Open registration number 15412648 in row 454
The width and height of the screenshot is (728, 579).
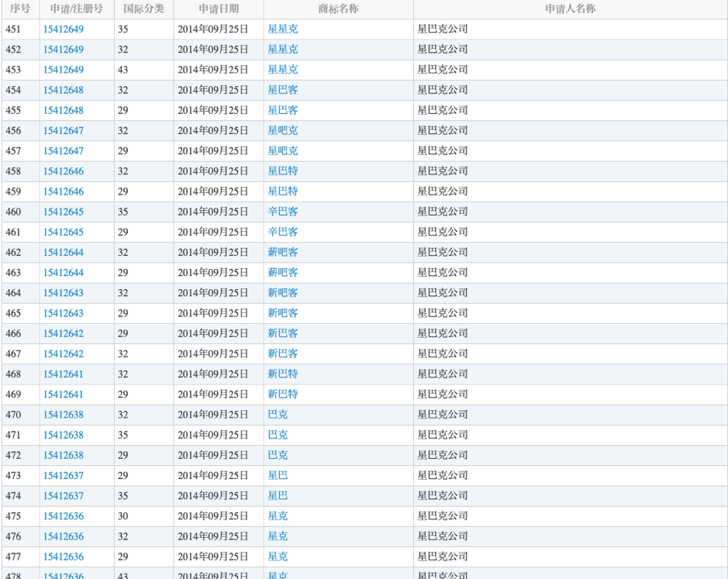(x=63, y=90)
